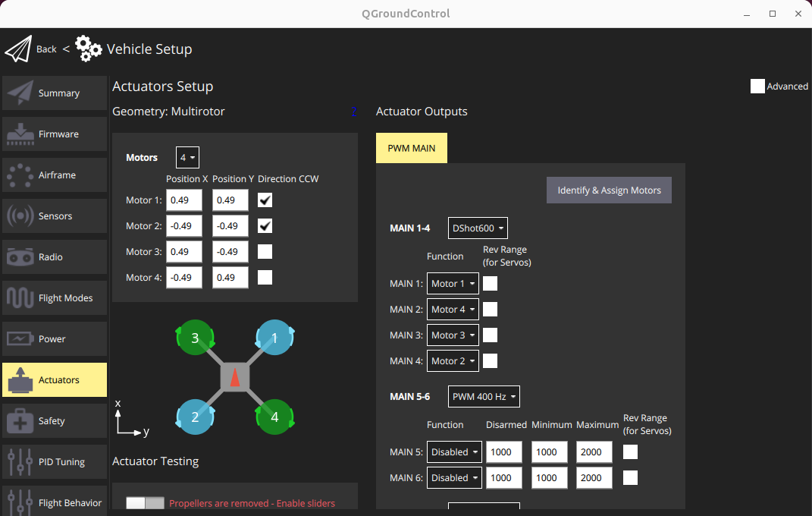This screenshot has height=516, width=812.
Task: Click Motor 1 Position X field
Action: 183,200
